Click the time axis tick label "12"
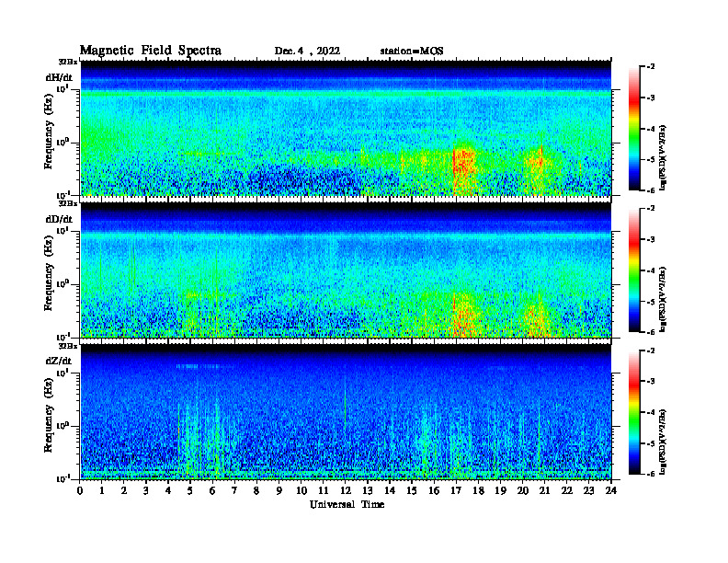Image resolution: width=728 pixels, height=563 pixels. click(346, 491)
